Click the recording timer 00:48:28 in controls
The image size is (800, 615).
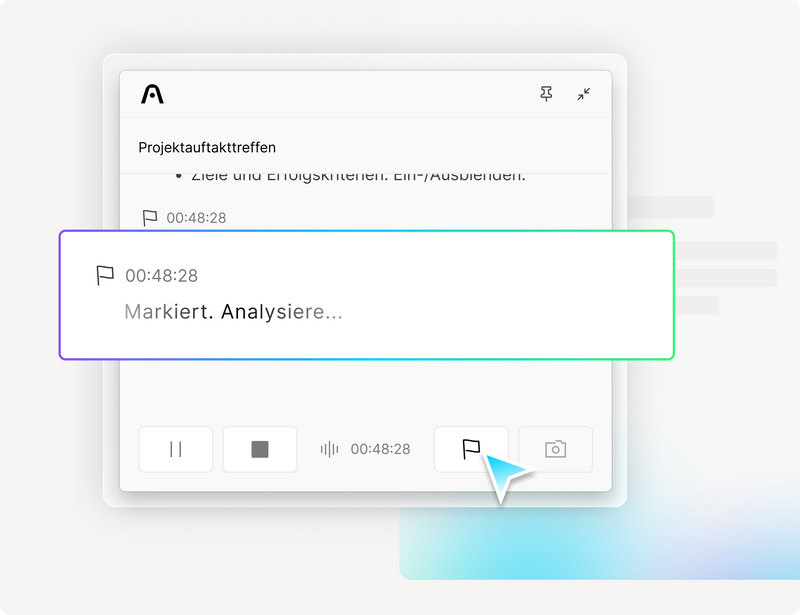[380, 449]
